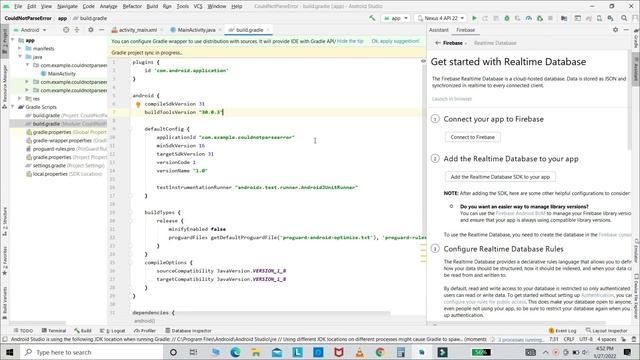Switch to the MainActivity.java tab

[x=196, y=30]
